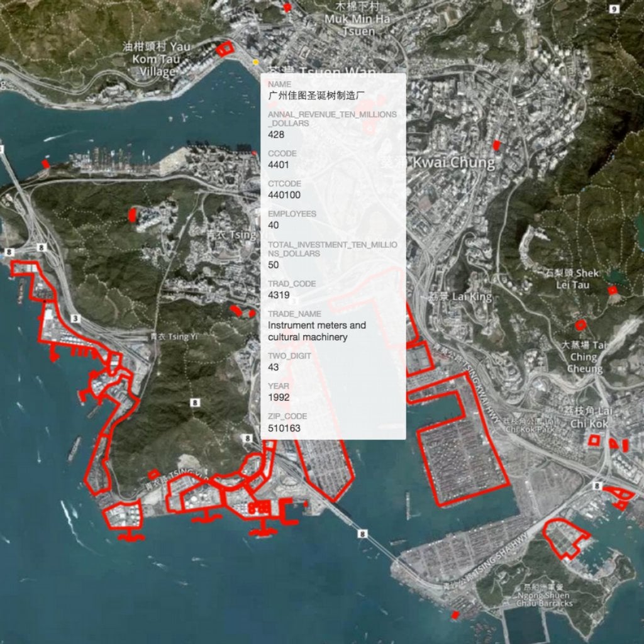
Task: Select red polygon beside Tai Ching Cheung label
Action: pos(580,325)
